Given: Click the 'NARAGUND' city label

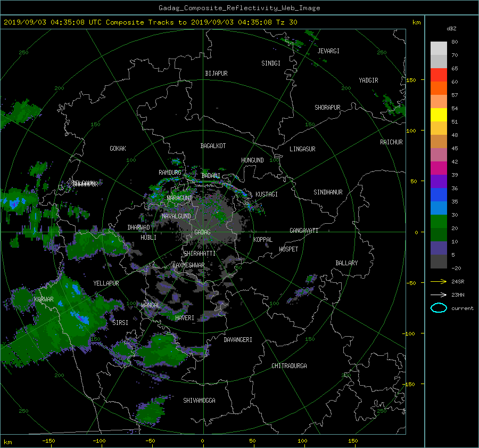Looking at the screenshot, I should pos(180,198).
